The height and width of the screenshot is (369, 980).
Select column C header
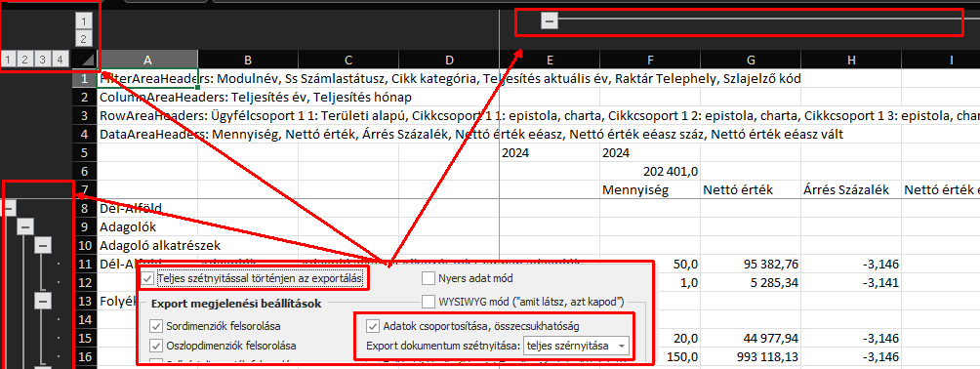tap(348, 60)
